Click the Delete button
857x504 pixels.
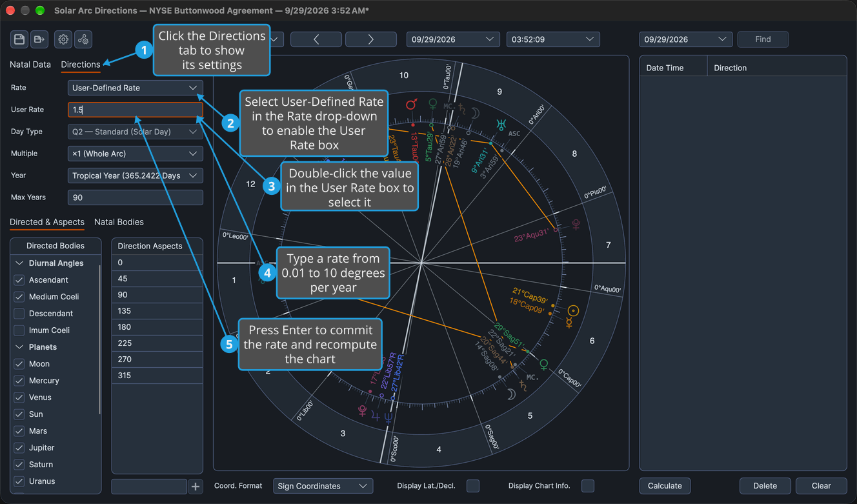765,486
